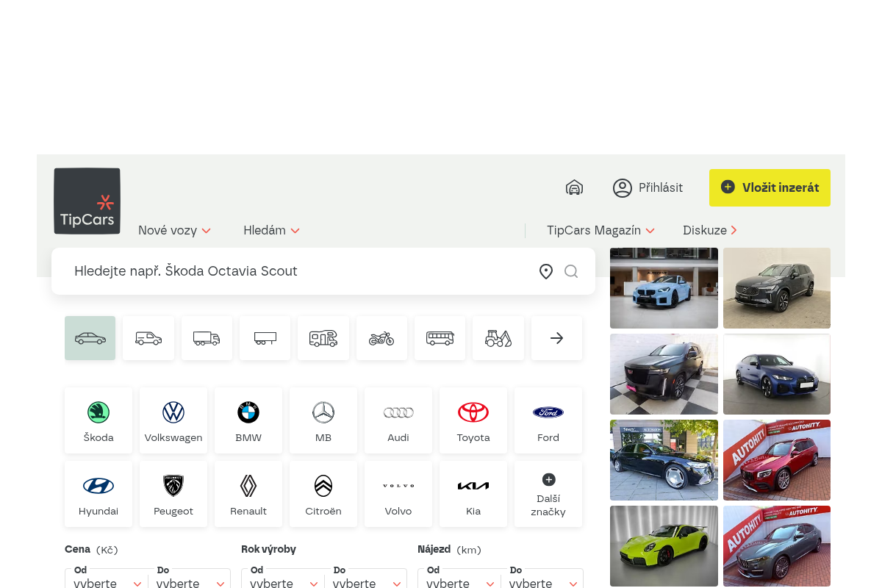Select the passenger car category icon

point(90,338)
